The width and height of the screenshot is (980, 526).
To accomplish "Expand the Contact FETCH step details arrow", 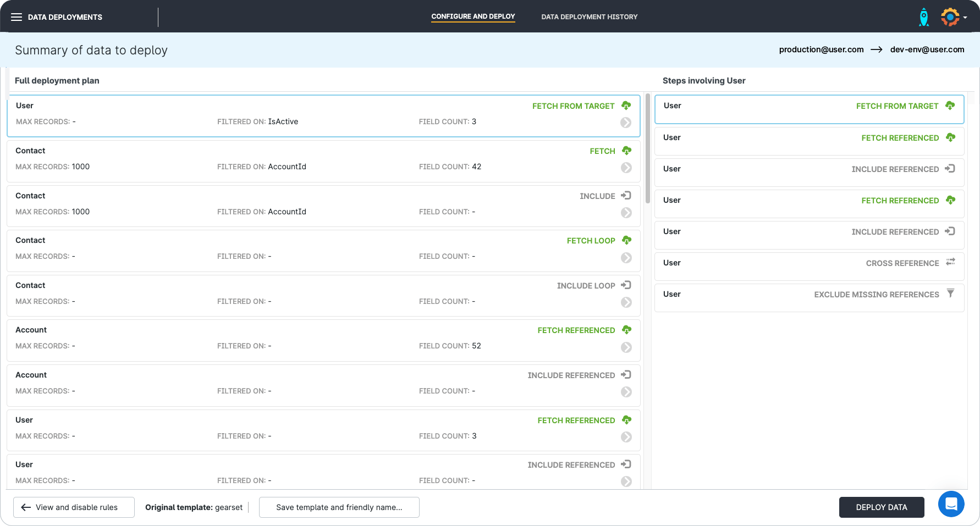I will tap(626, 168).
